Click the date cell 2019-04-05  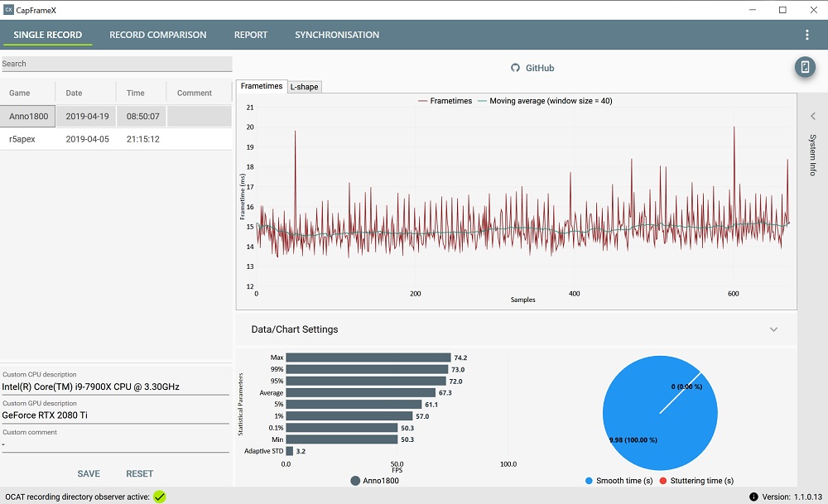[x=87, y=139]
